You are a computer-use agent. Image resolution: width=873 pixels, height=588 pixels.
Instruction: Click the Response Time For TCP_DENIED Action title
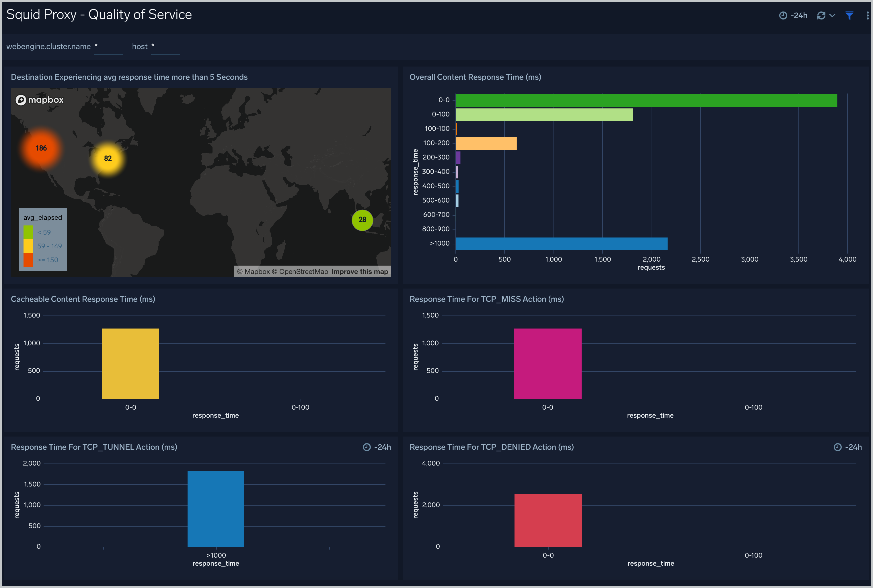pyautogui.click(x=491, y=447)
